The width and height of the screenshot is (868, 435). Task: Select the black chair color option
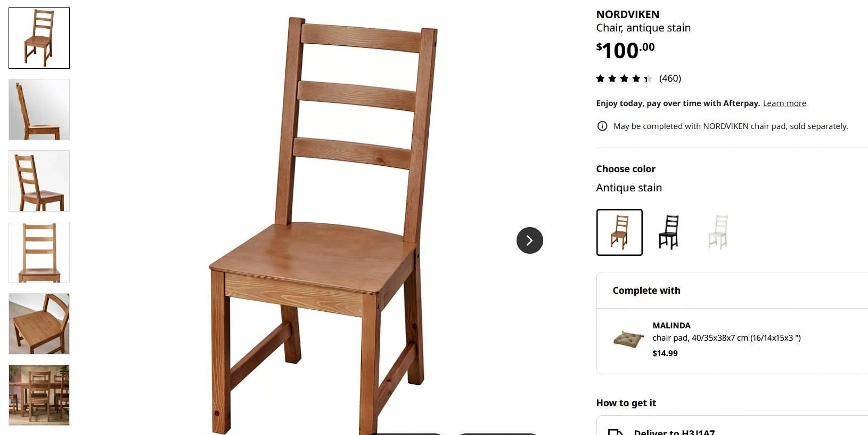pyautogui.click(x=669, y=232)
